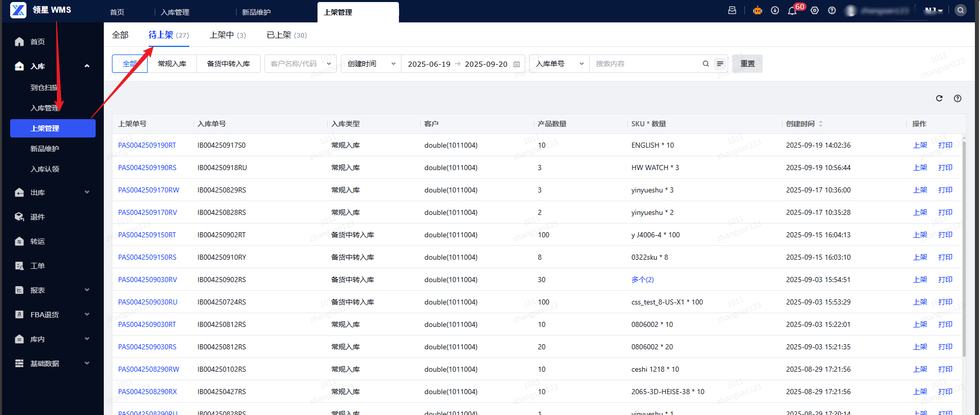
Task: Open the 入库单号 search type dropdown
Action: [x=559, y=64]
